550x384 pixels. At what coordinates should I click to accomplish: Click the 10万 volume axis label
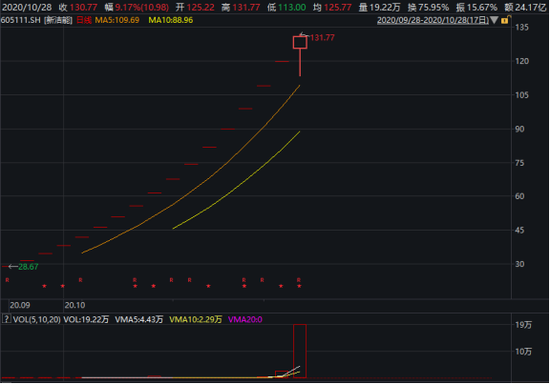[x=523, y=351]
